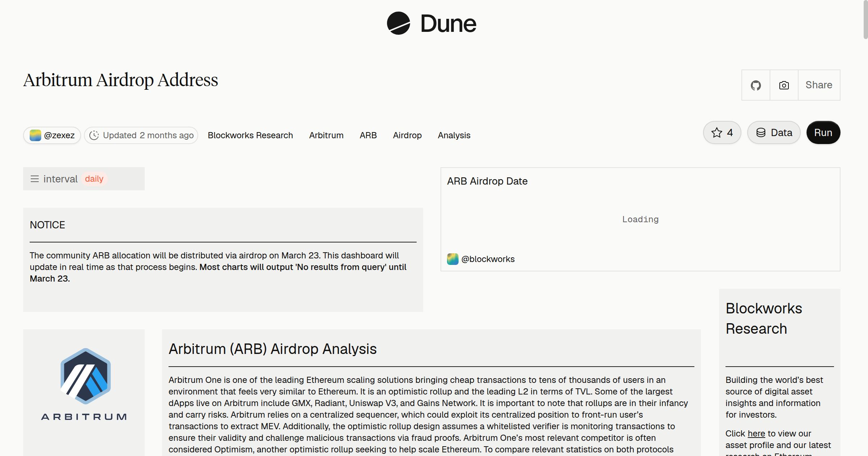Click the Arbitrum logo image
The width and height of the screenshot is (868, 456).
coord(84,384)
